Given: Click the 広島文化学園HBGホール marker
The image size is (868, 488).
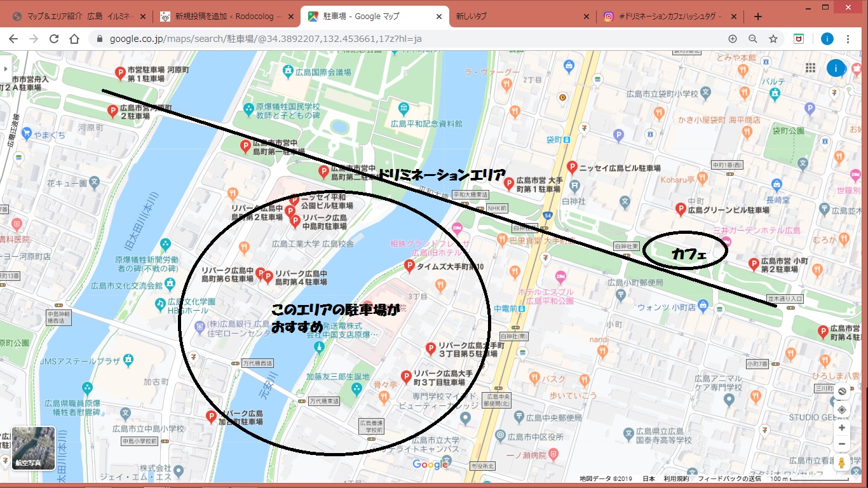Looking at the screenshot, I should (x=160, y=305).
